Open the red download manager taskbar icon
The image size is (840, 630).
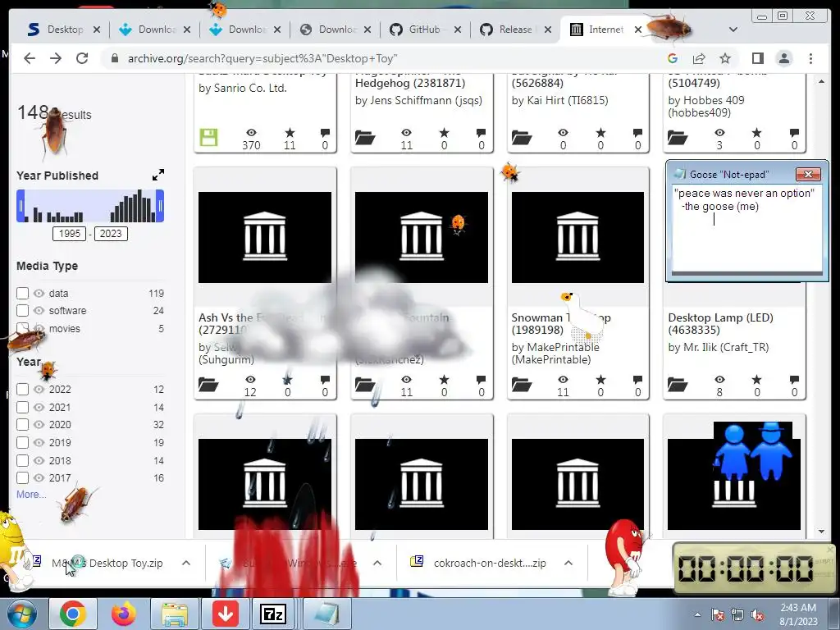click(x=226, y=614)
